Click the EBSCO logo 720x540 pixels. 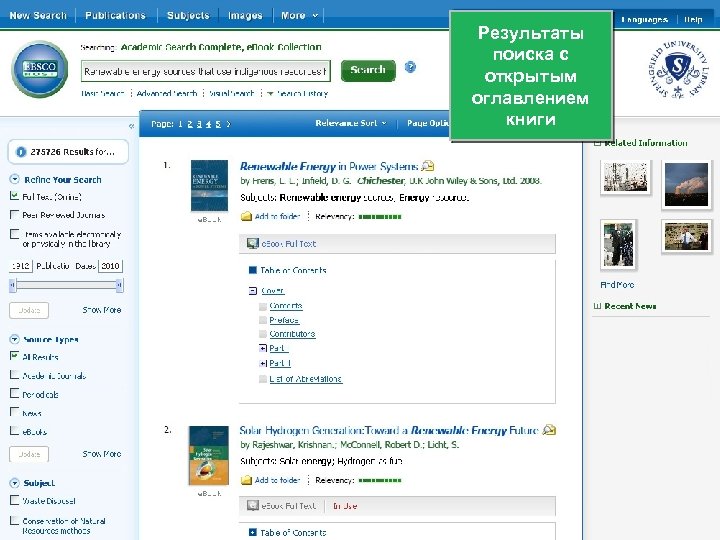[x=40, y=69]
